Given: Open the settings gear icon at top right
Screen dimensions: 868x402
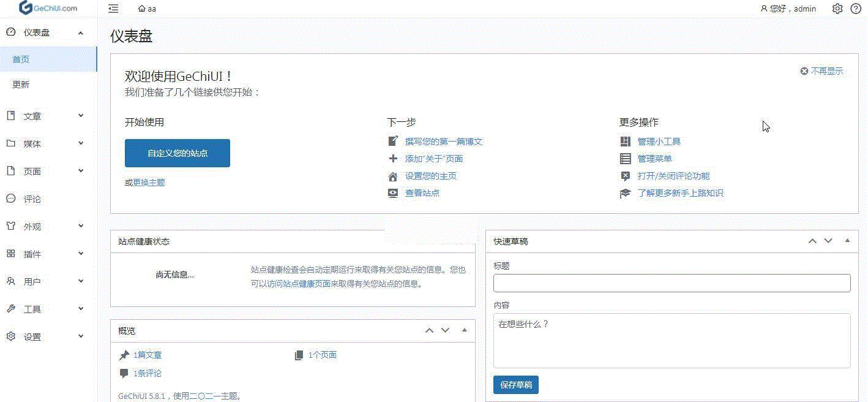Looking at the screenshot, I should tap(837, 9).
